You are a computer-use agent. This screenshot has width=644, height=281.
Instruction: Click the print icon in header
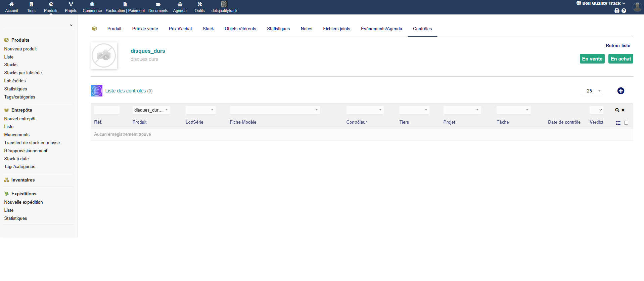tap(617, 11)
